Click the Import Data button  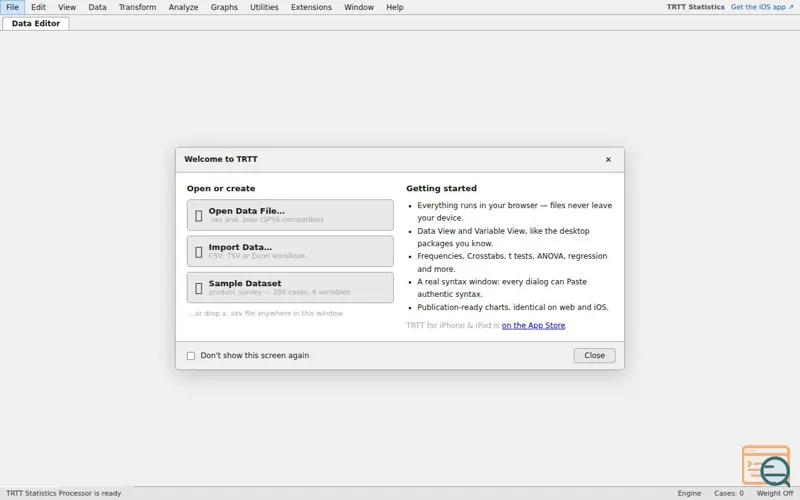pos(290,251)
